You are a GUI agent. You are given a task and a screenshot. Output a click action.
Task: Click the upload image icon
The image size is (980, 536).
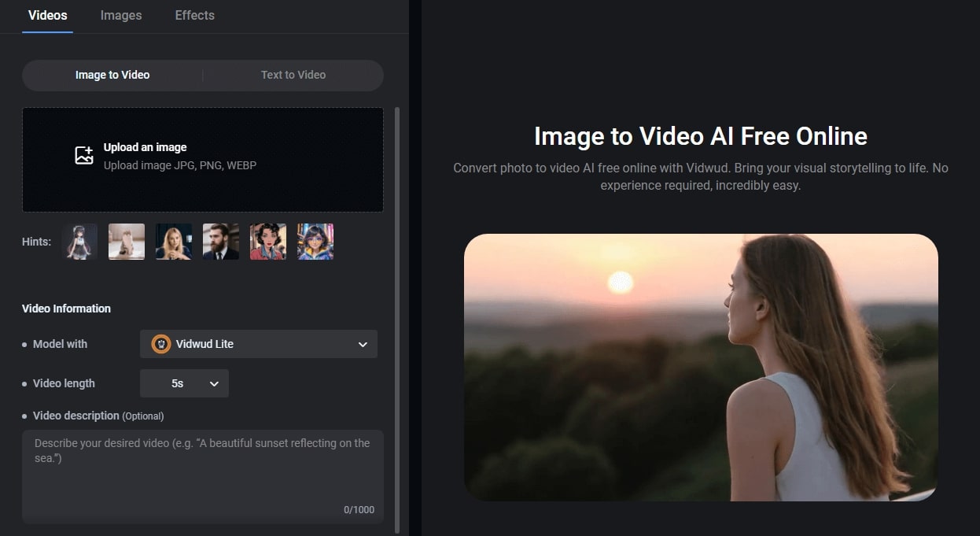pos(84,156)
